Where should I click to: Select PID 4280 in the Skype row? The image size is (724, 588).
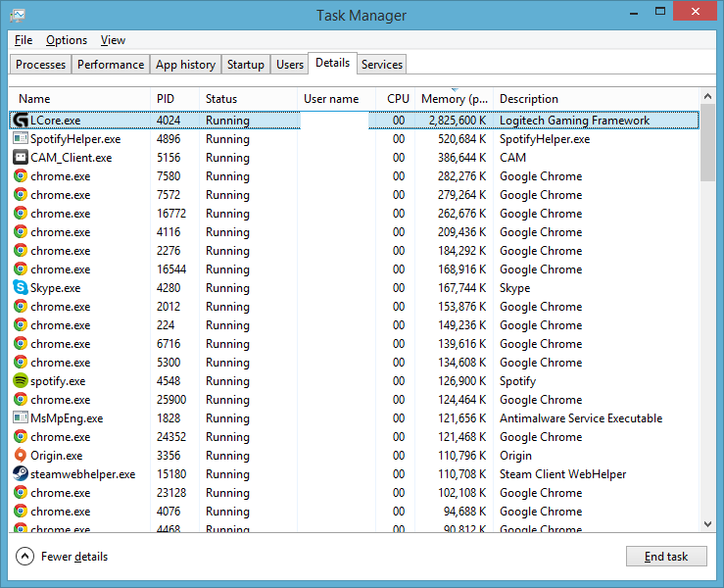tap(169, 288)
